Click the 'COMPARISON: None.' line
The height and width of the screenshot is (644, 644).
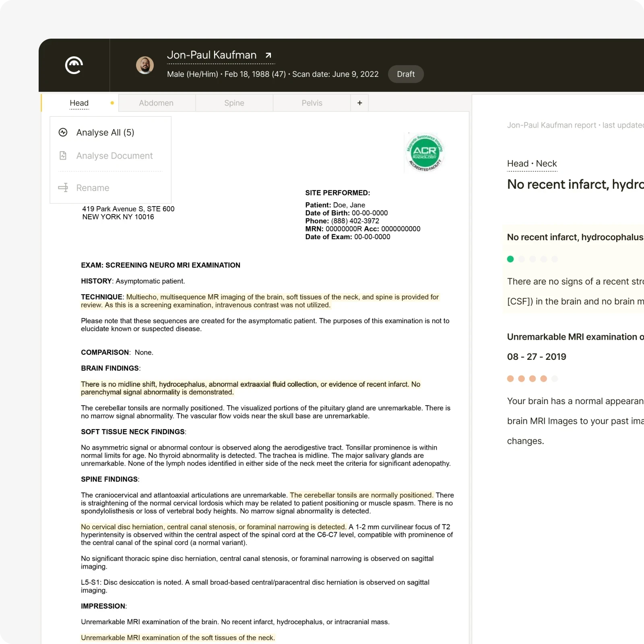(117, 353)
